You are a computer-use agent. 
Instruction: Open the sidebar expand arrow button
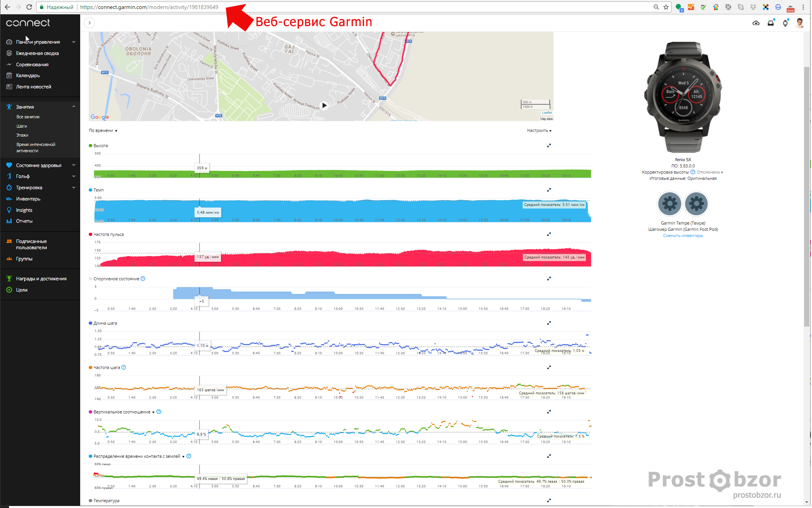coord(90,23)
